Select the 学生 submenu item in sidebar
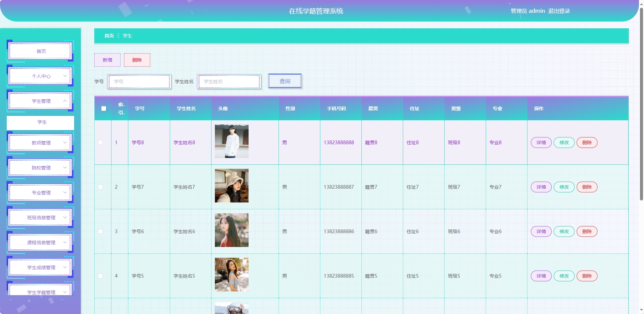The height and width of the screenshot is (314, 644). pyautogui.click(x=40, y=122)
